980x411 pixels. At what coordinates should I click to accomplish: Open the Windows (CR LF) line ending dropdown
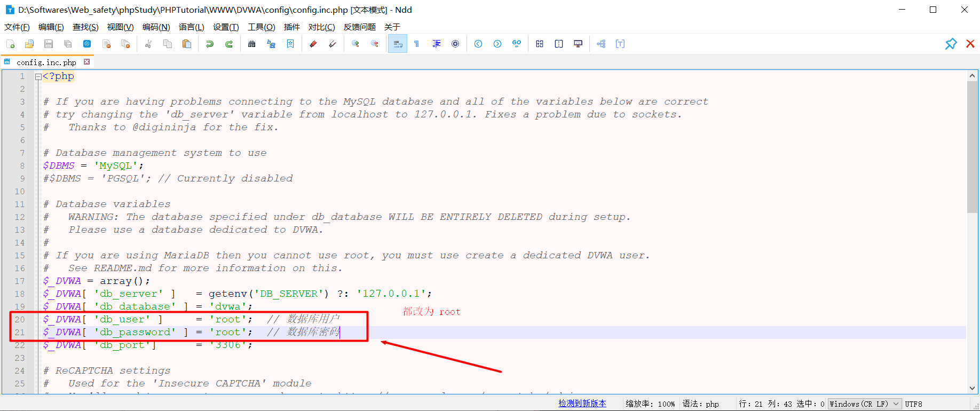(865, 404)
